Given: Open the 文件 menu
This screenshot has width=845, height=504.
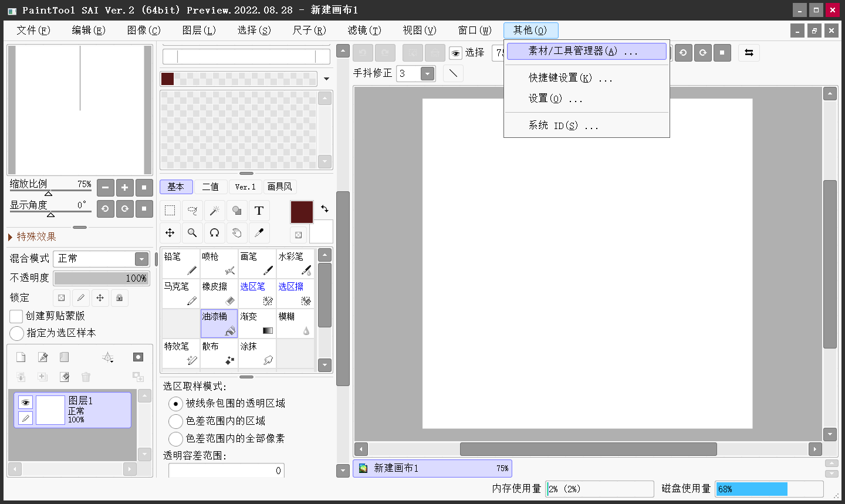Looking at the screenshot, I should point(33,30).
